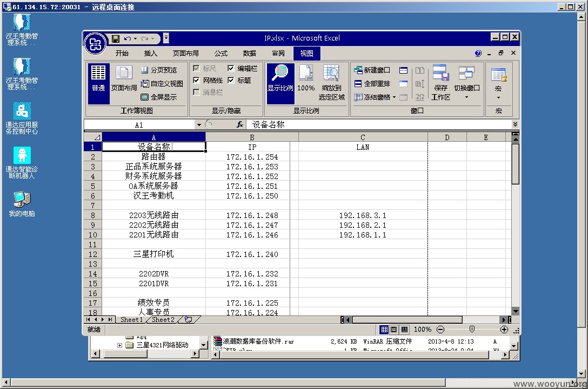This screenshot has width=588, height=389.
Task: Toggle the Formula Bar (编辑栏) checkbox
Action: pyautogui.click(x=231, y=68)
